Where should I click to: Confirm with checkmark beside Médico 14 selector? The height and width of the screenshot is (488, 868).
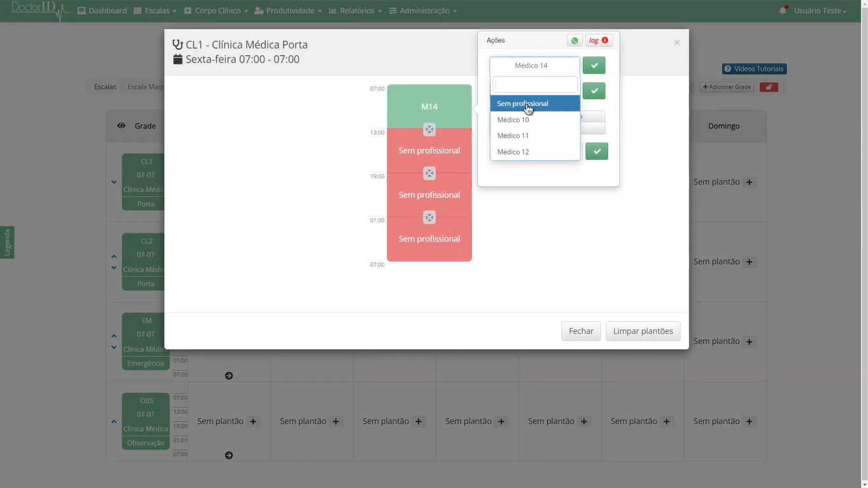pos(594,66)
